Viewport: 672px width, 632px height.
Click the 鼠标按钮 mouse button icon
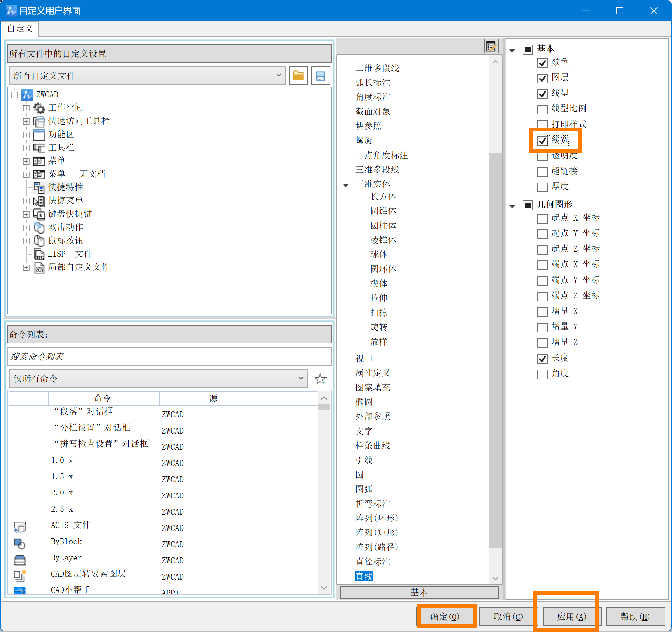click(x=39, y=241)
